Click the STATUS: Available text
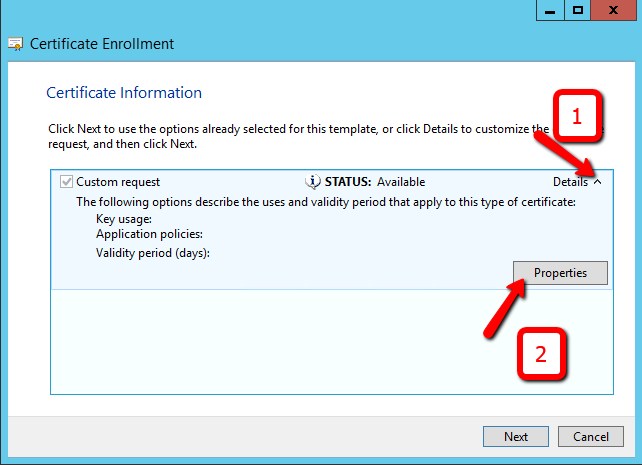 tap(374, 182)
